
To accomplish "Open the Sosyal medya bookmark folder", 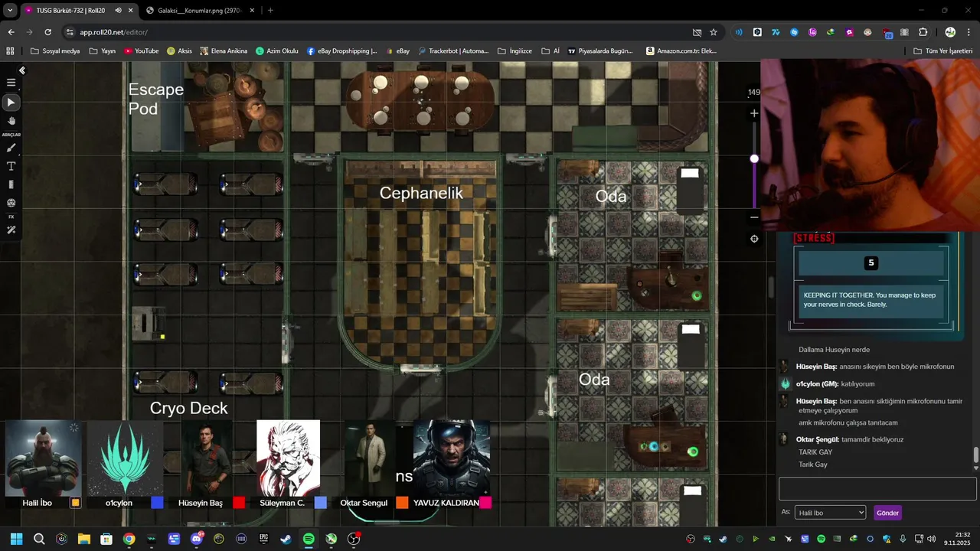I will coord(55,51).
